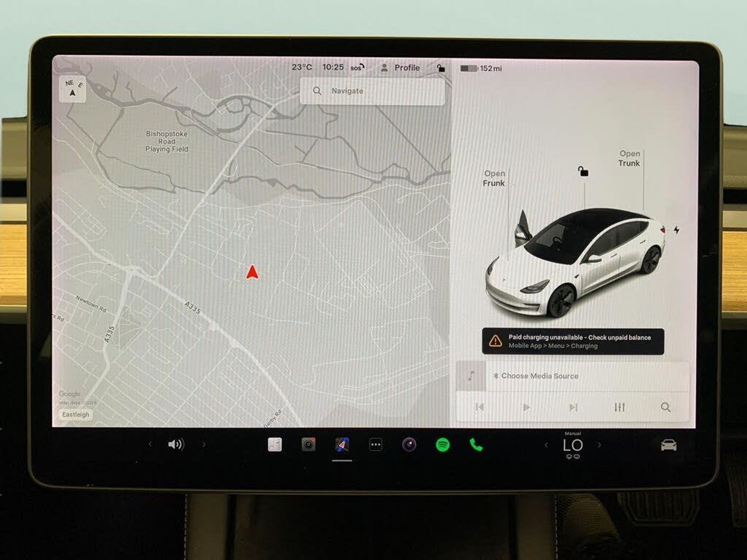Lower cabin temperature with the left chevron
The width and height of the screenshot is (747, 560).
pos(546,445)
